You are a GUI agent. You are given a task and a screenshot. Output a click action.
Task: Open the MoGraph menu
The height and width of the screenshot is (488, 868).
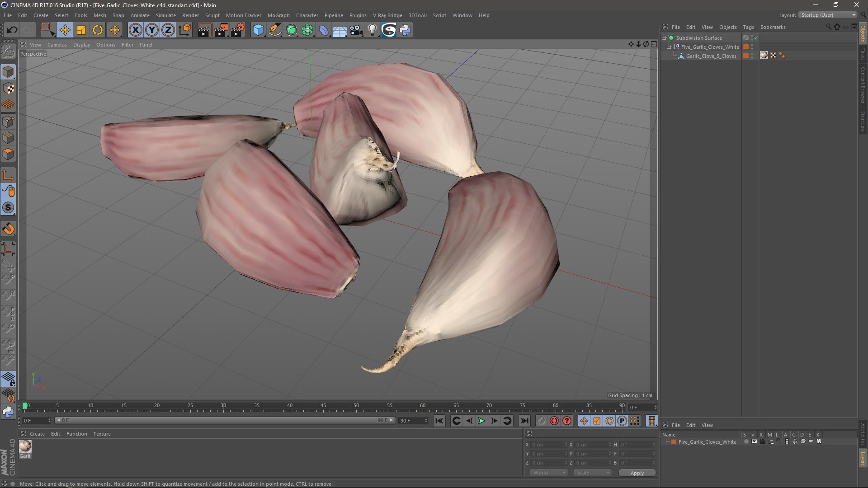[x=278, y=15]
